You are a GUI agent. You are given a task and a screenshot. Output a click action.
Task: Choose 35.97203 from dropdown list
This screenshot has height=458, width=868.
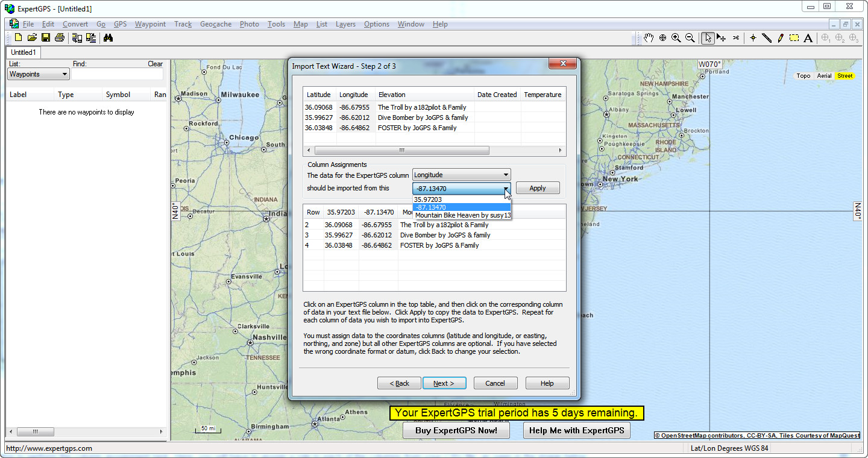click(462, 199)
